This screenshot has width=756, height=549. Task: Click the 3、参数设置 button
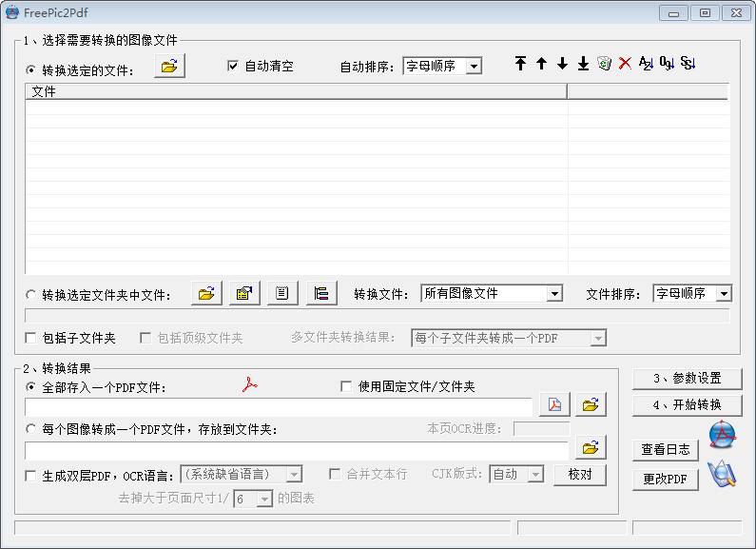click(687, 379)
